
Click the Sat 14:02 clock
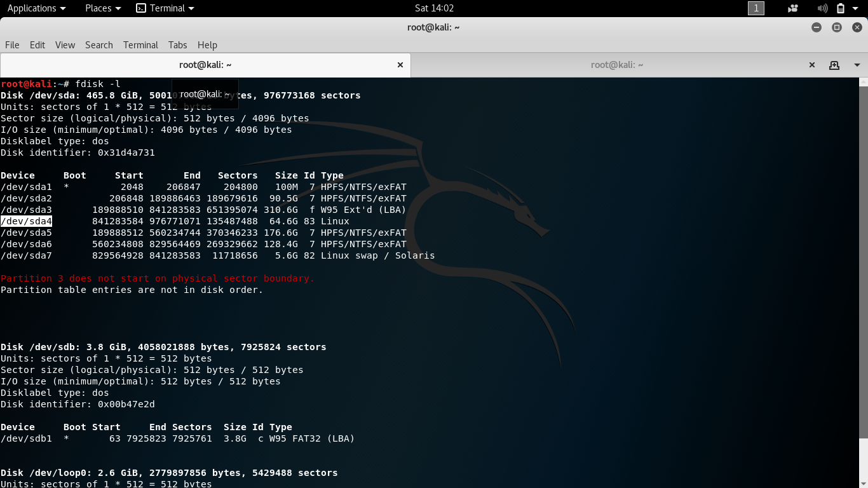coord(434,8)
